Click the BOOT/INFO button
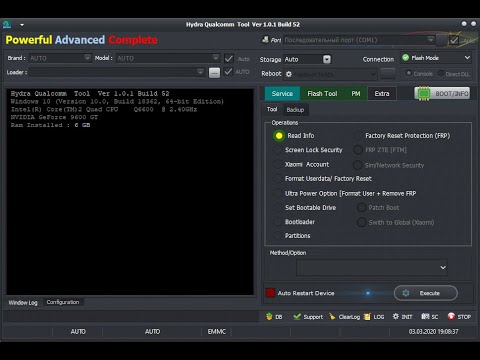 (442, 94)
